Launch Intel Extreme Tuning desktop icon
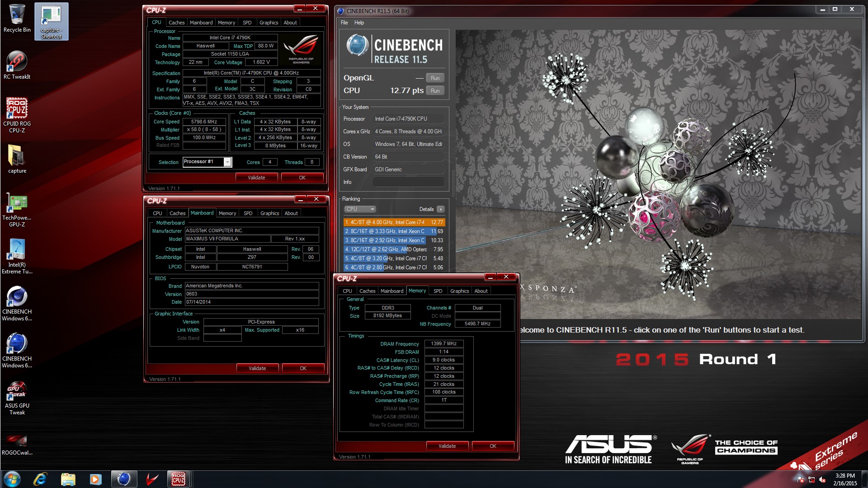This screenshot has width=868, height=488. click(x=17, y=257)
